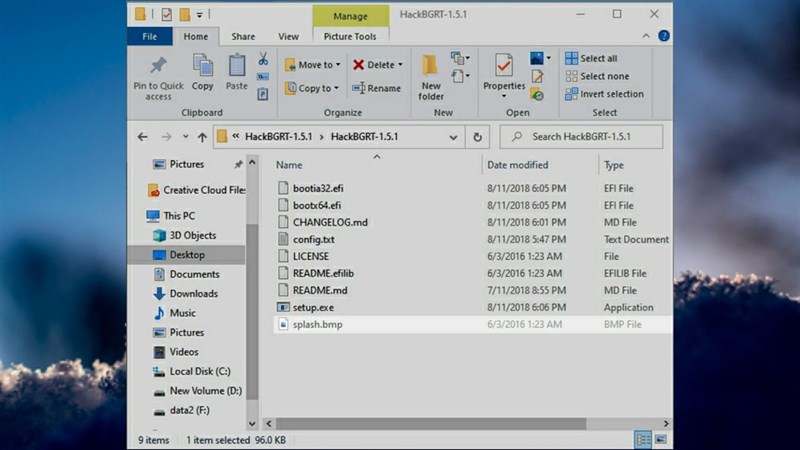Go up one folder level with up arrow
The height and width of the screenshot is (450, 800).
point(202,137)
